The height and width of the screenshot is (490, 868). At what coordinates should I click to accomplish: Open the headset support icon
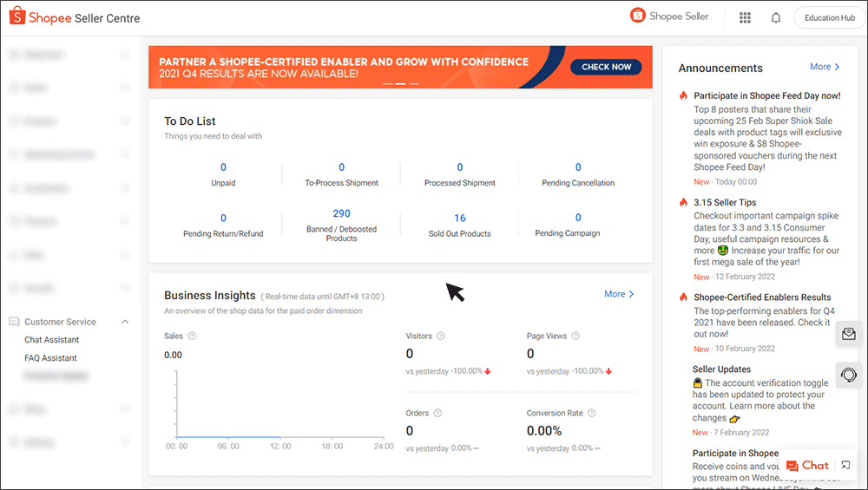pos(849,375)
